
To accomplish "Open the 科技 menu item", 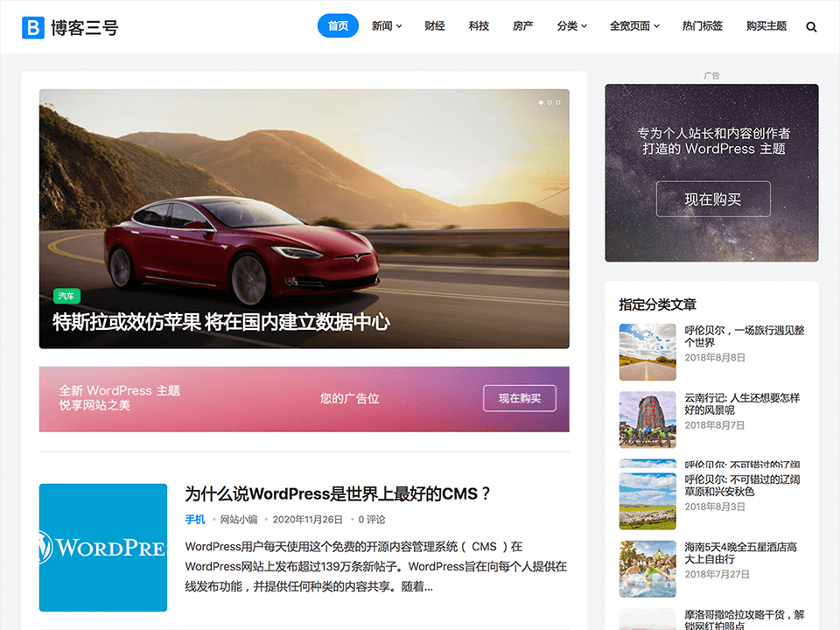I will pos(479,26).
